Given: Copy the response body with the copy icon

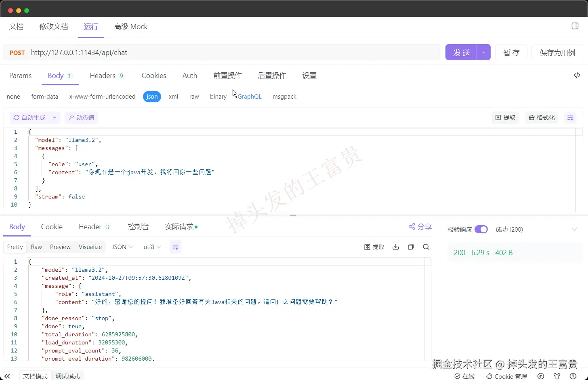Looking at the screenshot, I should click(x=411, y=247).
